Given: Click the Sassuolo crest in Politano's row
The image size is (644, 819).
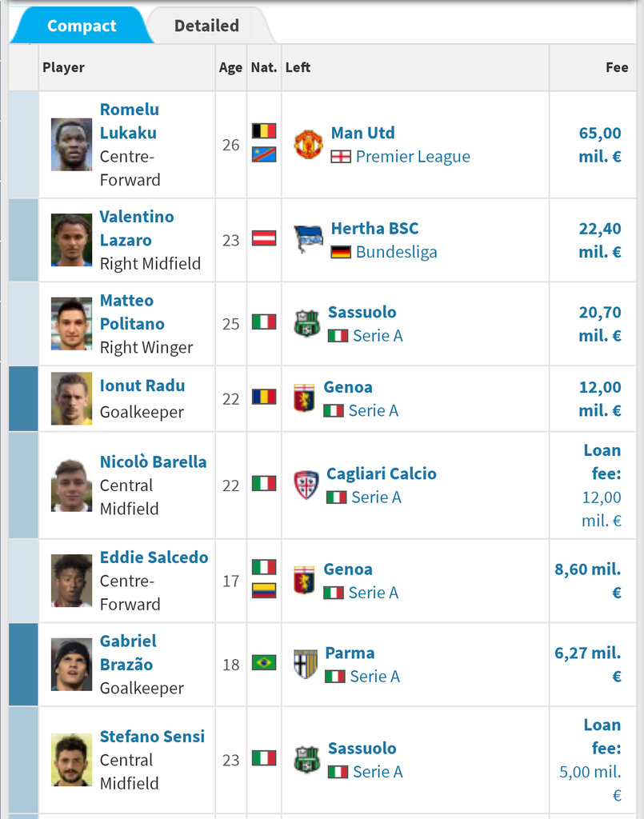Looking at the screenshot, I should click(x=307, y=323).
